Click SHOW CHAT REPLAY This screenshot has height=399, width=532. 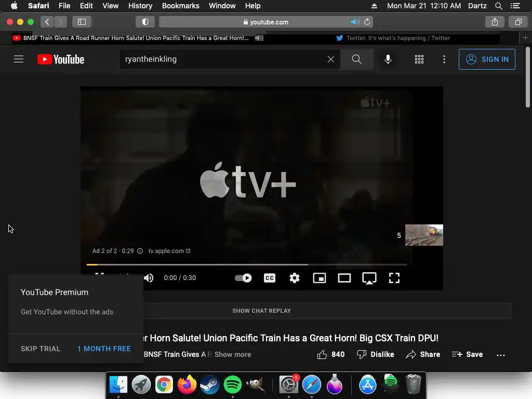coord(262,311)
